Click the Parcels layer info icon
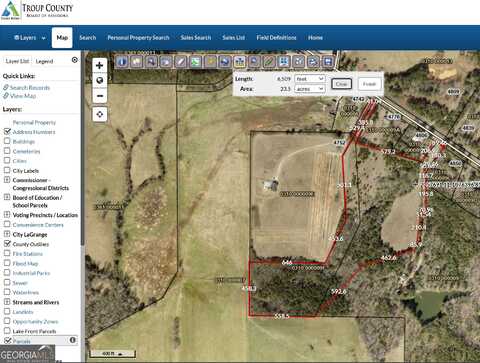480x363 pixels. pos(73,340)
